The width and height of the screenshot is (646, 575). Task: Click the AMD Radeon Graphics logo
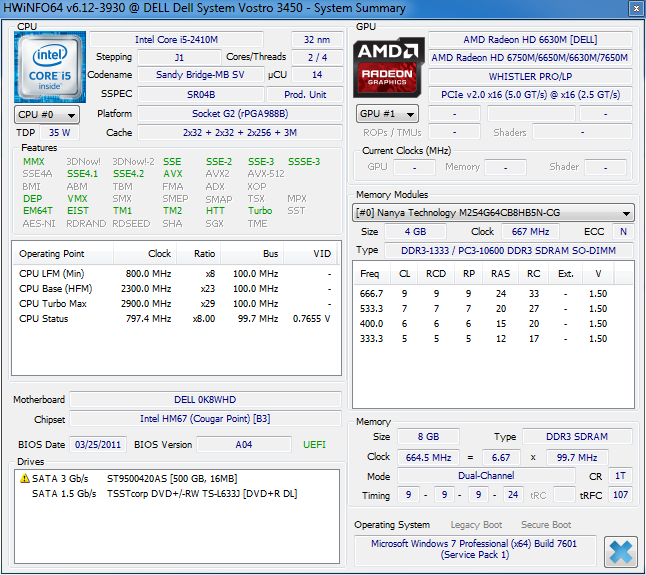(389, 67)
